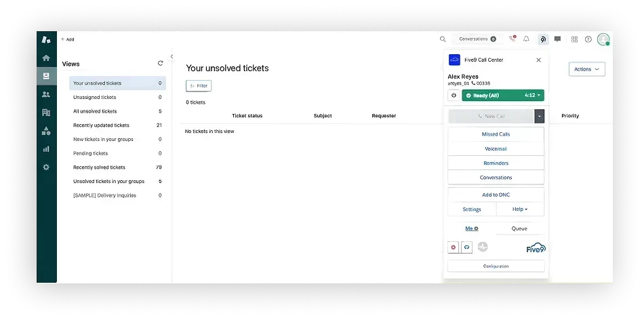The height and width of the screenshot is (320, 644).
Task: Open the Zendesk products grid icon
Action: [574, 39]
